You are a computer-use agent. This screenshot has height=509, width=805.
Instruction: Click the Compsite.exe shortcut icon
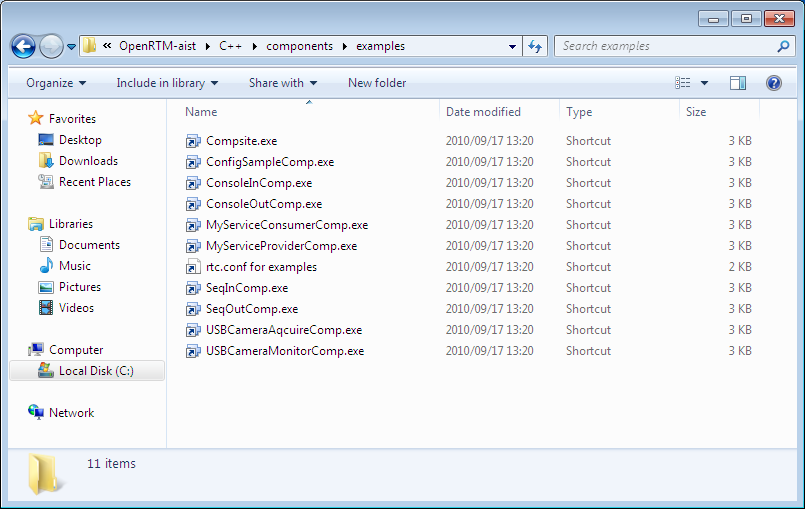click(x=193, y=141)
